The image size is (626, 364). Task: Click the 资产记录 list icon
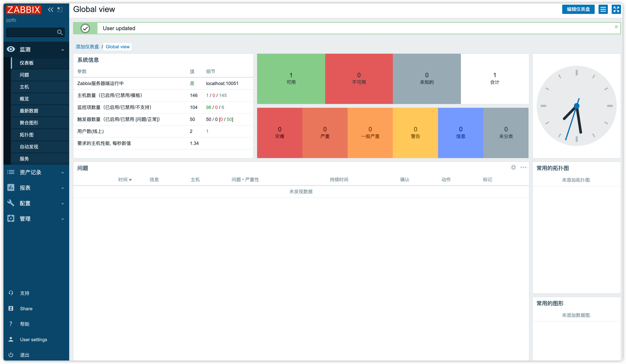click(11, 172)
